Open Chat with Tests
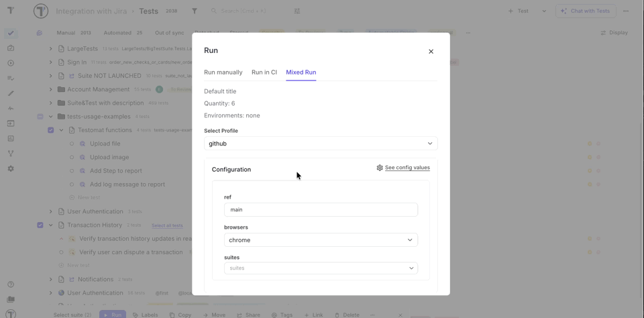This screenshot has width=644, height=318. click(x=586, y=11)
